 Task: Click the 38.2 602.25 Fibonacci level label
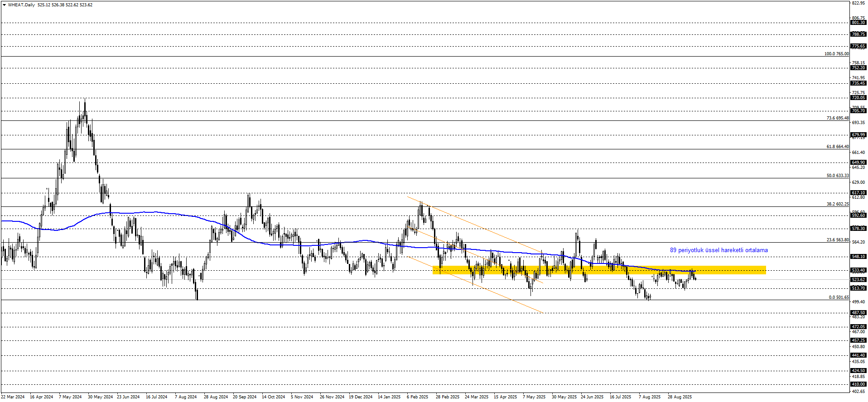tap(837, 204)
